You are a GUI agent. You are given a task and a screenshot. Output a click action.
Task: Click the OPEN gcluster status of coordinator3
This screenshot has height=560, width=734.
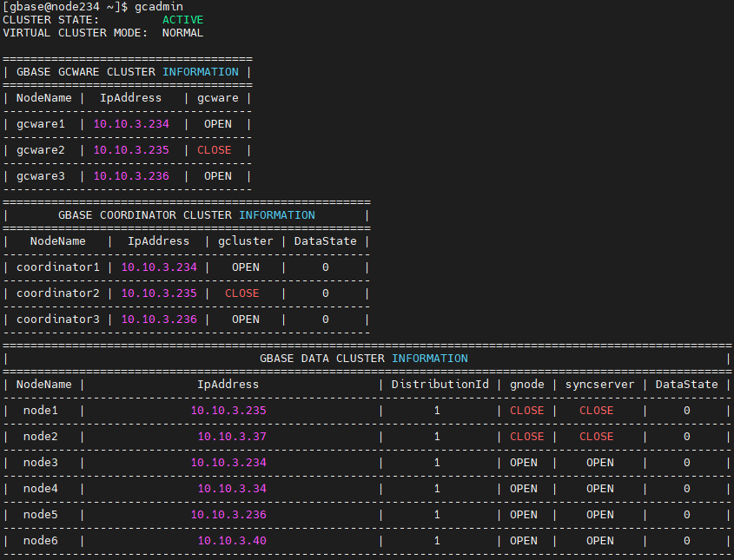[245, 320]
